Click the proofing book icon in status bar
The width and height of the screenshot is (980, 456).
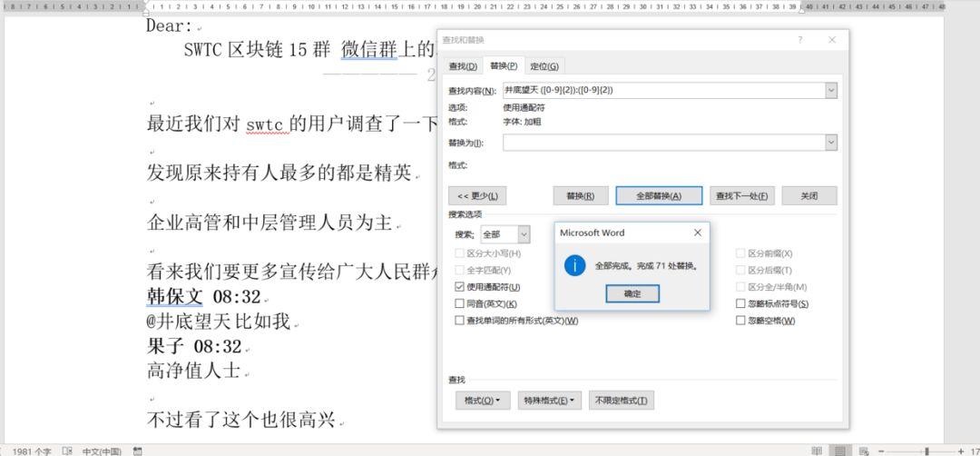coord(67,451)
